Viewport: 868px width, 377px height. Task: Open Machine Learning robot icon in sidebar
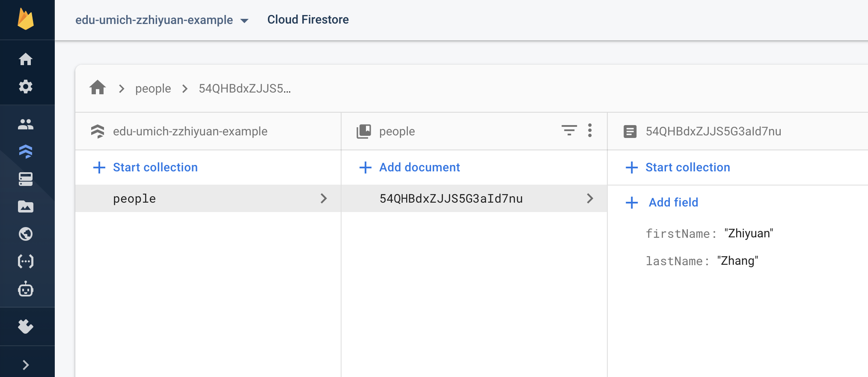[26, 289]
